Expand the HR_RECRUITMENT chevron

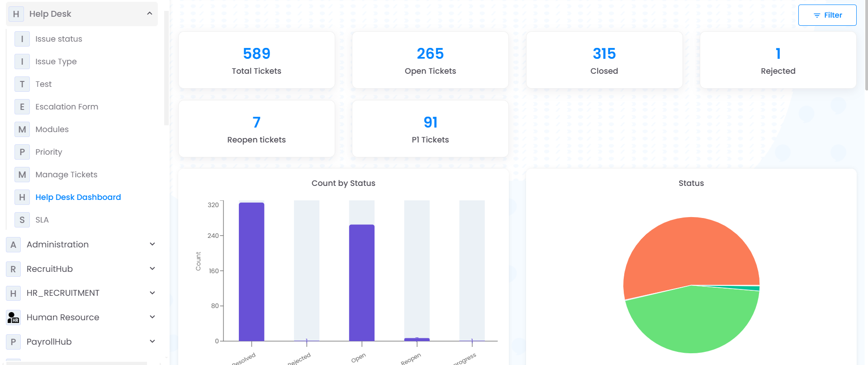point(152,293)
